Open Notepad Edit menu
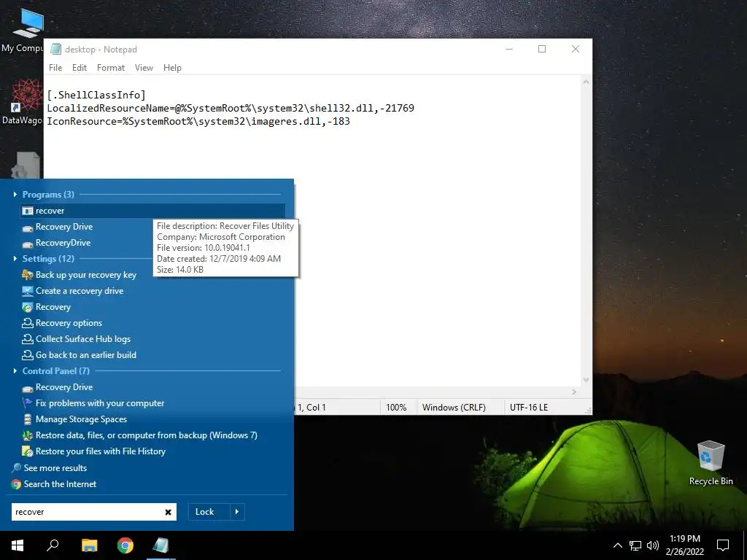Viewport: 747px width, 560px height. pyautogui.click(x=80, y=68)
